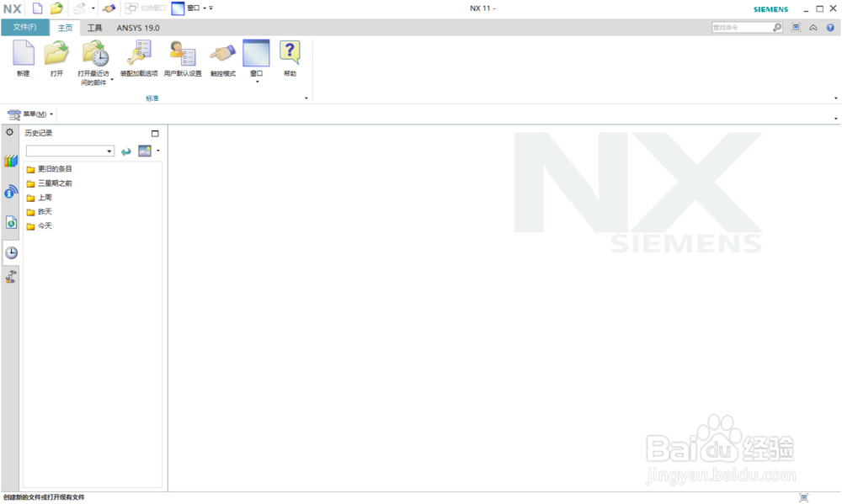Switch to the 工具 tab
This screenshot has width=842, height=504.
[x=94, y=28]
